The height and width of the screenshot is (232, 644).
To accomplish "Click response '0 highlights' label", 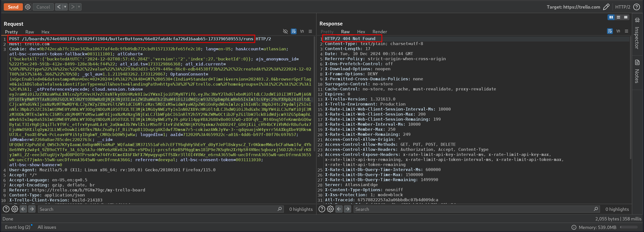I will 617,209.
